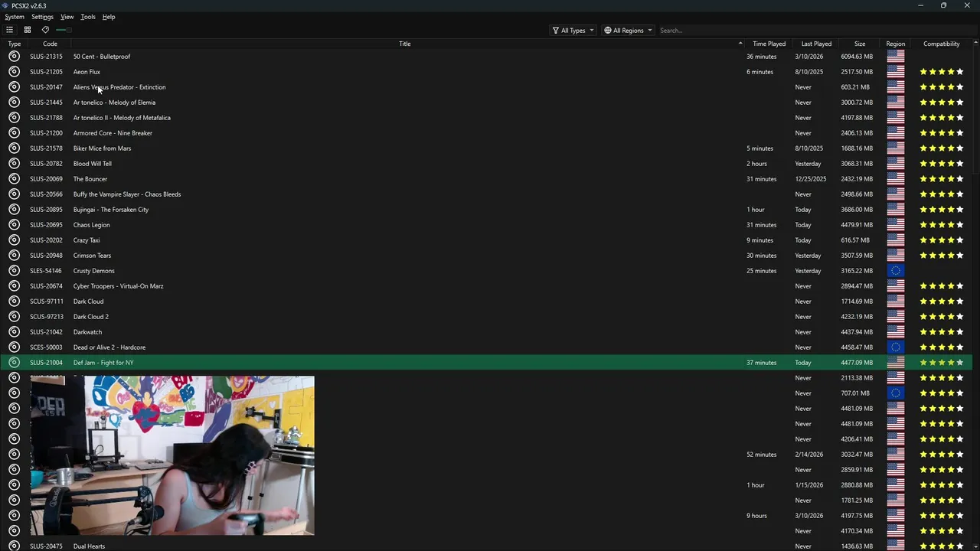980x551 pixels.
Task: Click compatibility stars for Aeon Flux
Action: point(942,72)
